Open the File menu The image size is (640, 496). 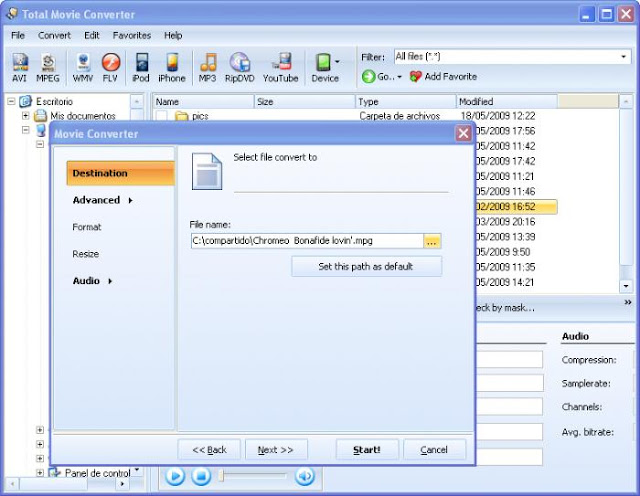(x=18, y=36)
